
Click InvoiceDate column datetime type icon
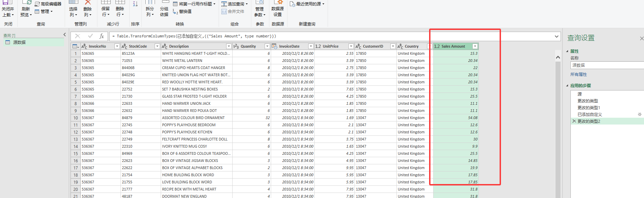[274, 46]
